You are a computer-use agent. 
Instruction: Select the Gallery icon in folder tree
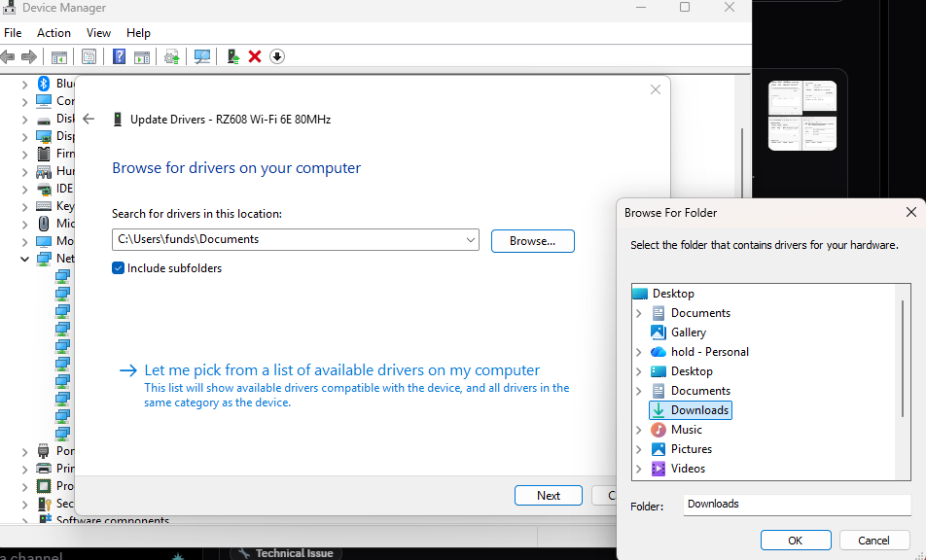tap(659, 332)
